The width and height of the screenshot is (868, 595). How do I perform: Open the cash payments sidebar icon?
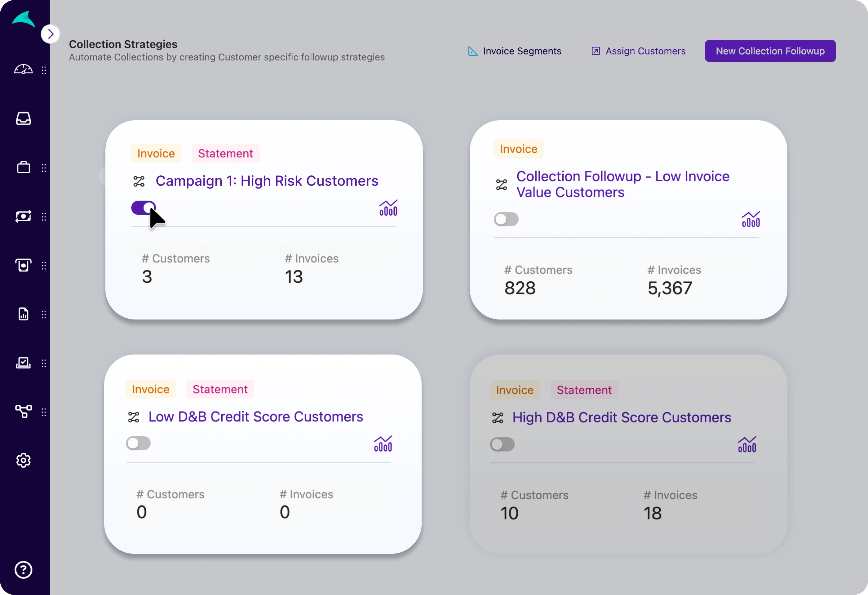pyautogui.click(x=23, y=217)
